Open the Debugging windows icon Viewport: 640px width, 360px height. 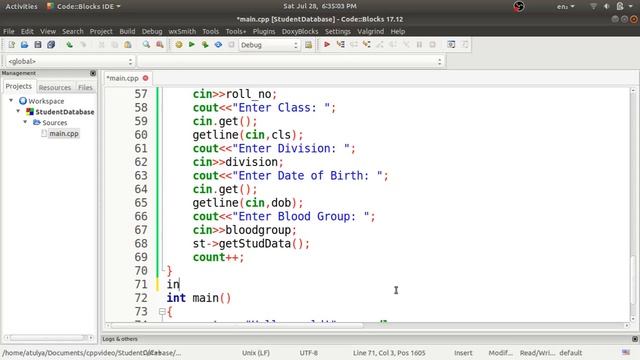click(451, 45)
